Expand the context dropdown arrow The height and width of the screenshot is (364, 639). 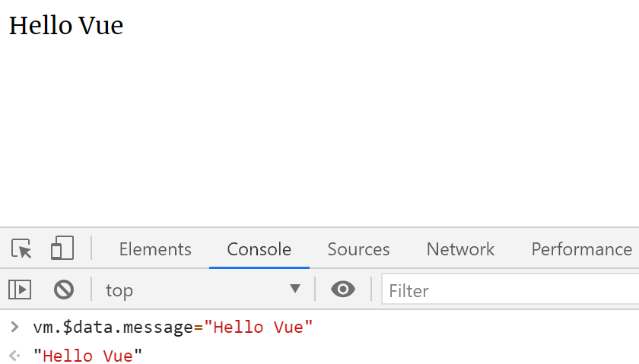click(x=295, y=289)
